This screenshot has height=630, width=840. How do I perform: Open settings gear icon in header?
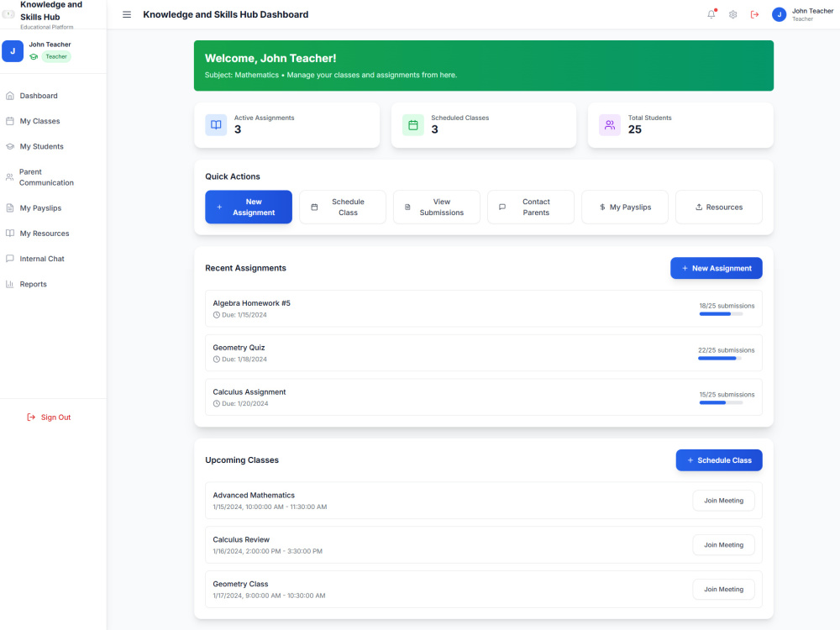click(732, 14)
